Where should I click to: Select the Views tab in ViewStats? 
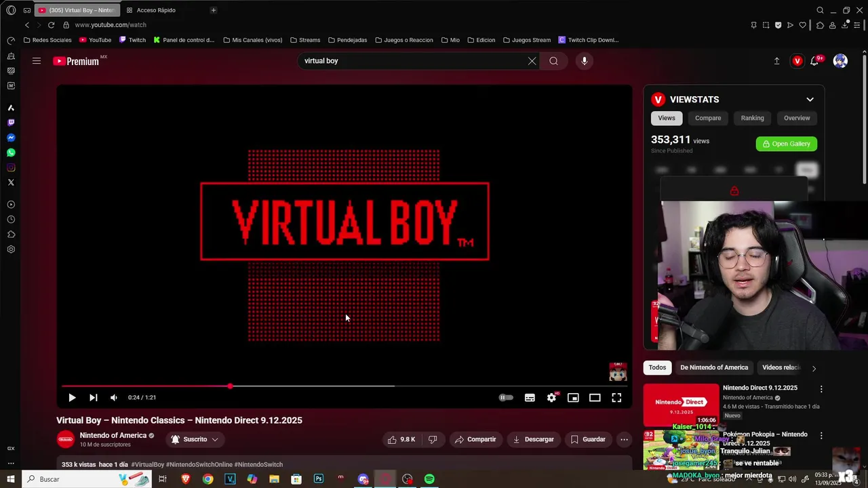pos(667,118)
